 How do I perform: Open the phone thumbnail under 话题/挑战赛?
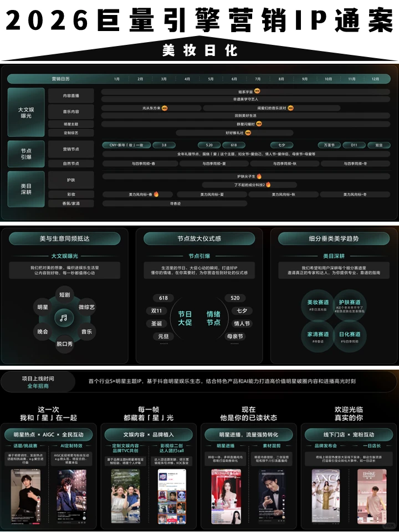(x=26, y=497)
